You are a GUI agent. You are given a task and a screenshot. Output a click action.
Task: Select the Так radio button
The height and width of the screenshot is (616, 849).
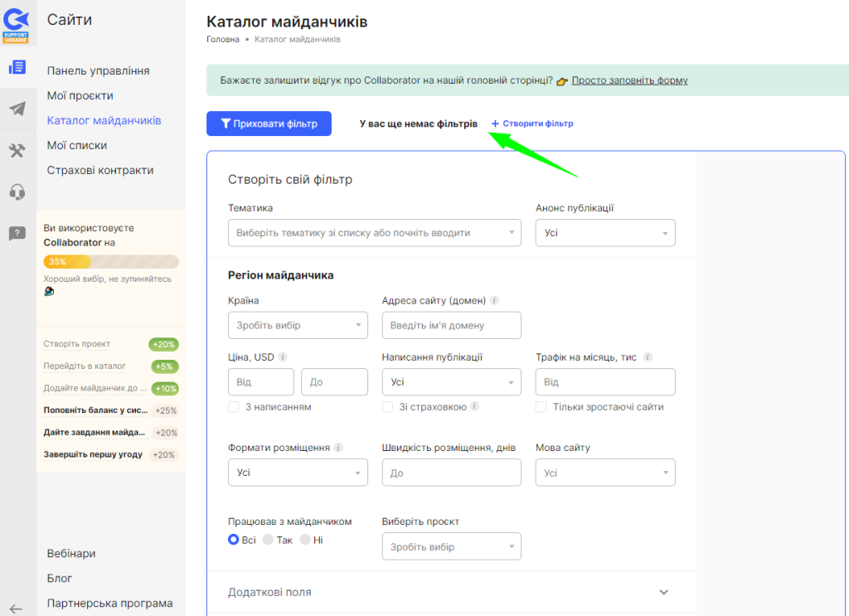tap(268, 540)
